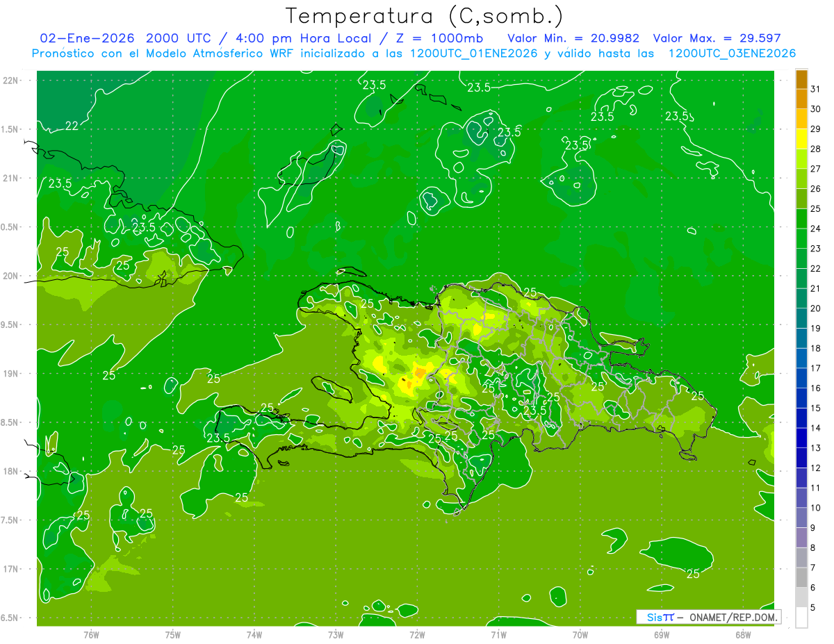This screenshot has width=834, height=644.
Task: Click the '69W' longitude axis label
Action: [661, 635]
